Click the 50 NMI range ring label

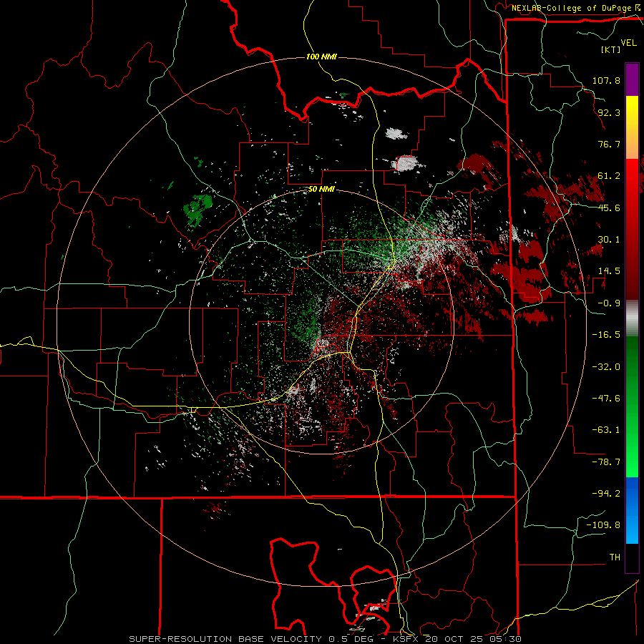(321, 190)
